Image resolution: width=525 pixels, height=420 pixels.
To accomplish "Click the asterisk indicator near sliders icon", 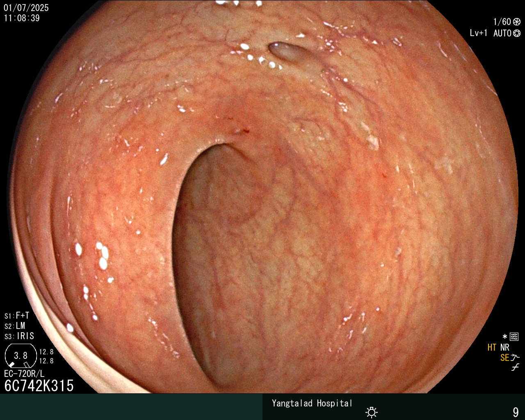I will [505, 337].
